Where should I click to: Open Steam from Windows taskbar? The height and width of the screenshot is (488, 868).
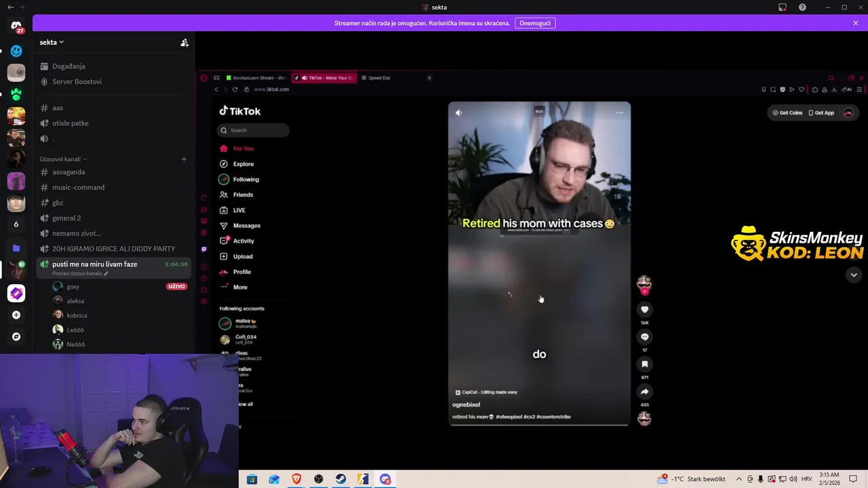341,479
